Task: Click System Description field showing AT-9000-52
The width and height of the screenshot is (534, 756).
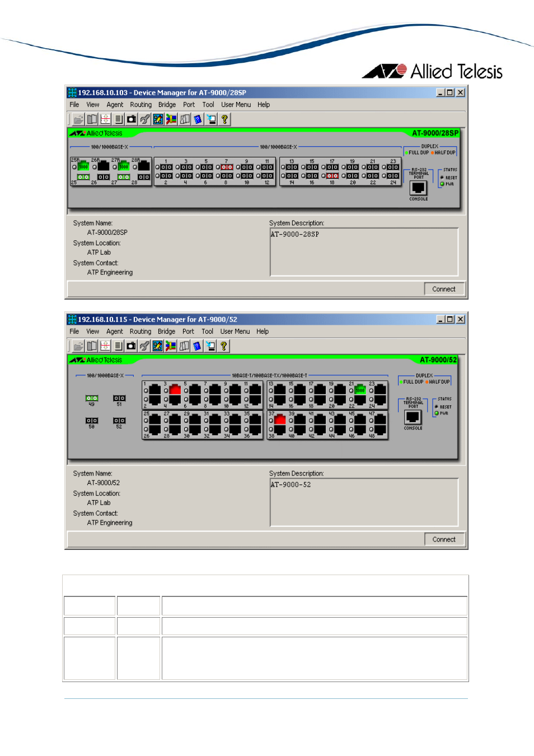Action: (364, 502)
